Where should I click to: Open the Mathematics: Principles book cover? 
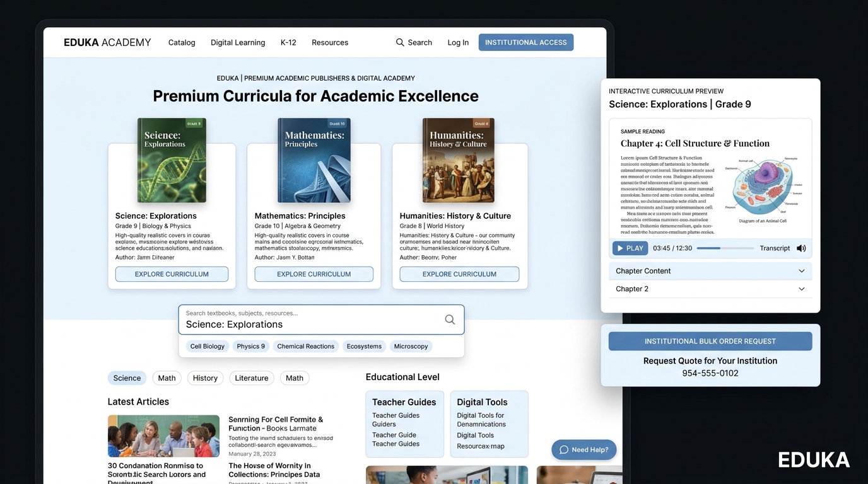[x=314, y=160]
